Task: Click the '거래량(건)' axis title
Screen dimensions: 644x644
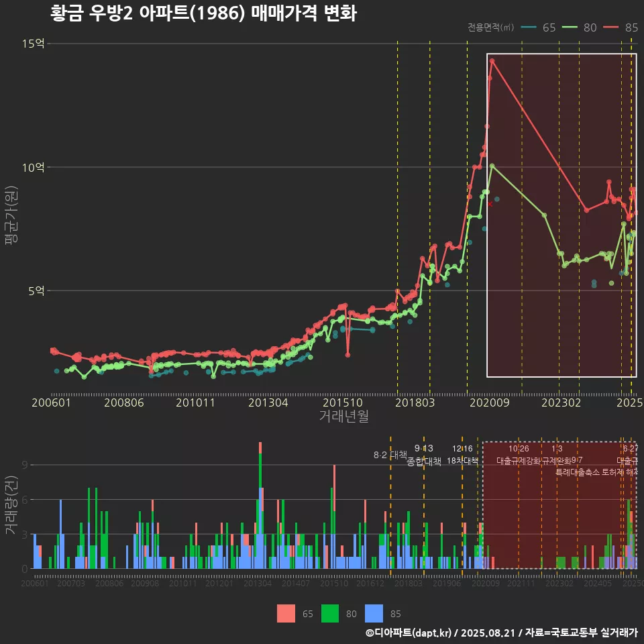Action: pos(11,505)
